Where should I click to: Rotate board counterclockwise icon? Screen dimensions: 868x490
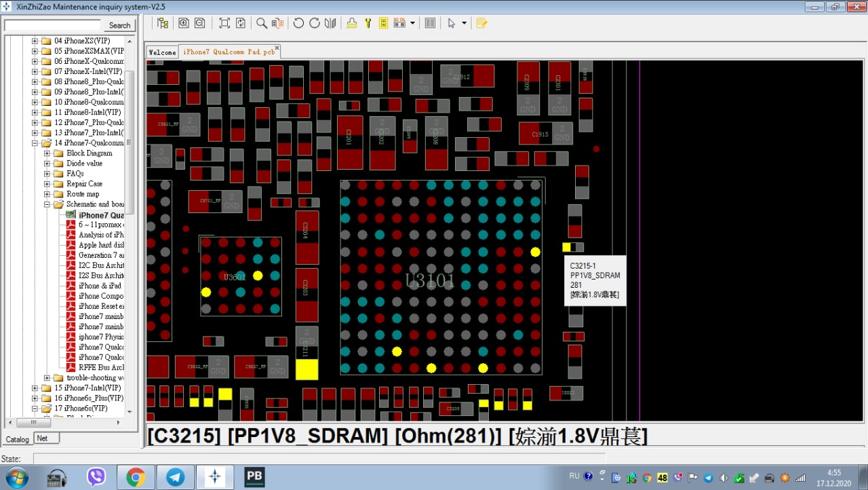tap(298, 23)
